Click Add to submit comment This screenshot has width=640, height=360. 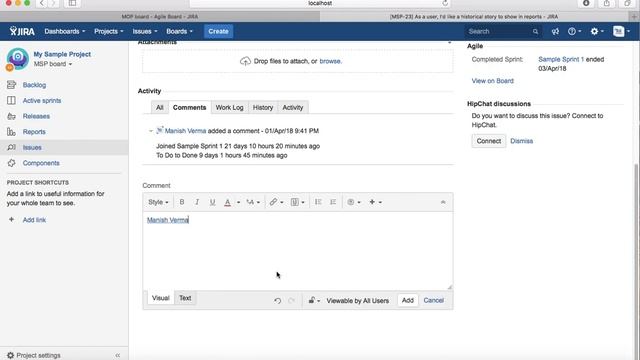tap(407, 300)
